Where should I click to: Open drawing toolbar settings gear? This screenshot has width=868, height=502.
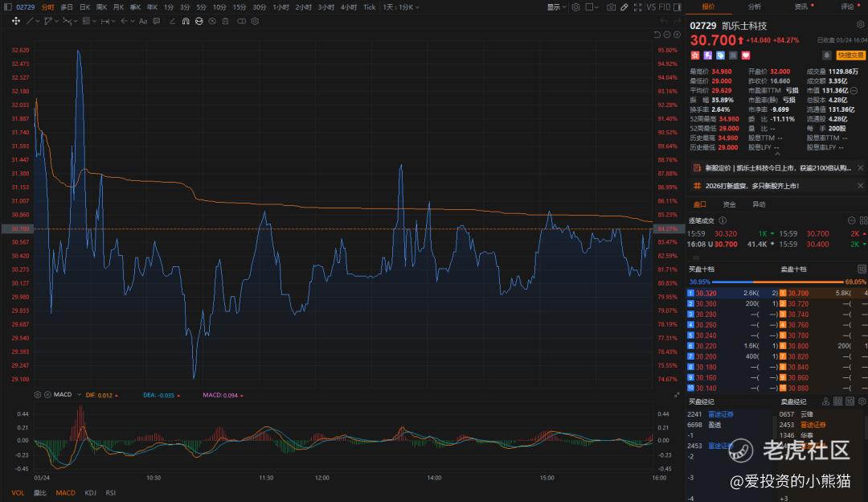coord(255,21)
